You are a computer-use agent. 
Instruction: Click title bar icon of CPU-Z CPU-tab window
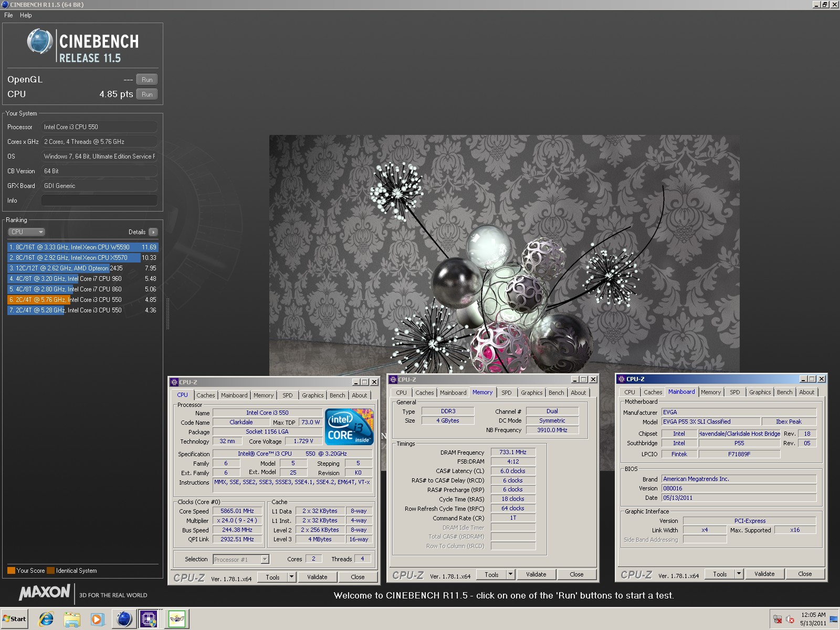point(174,382)
